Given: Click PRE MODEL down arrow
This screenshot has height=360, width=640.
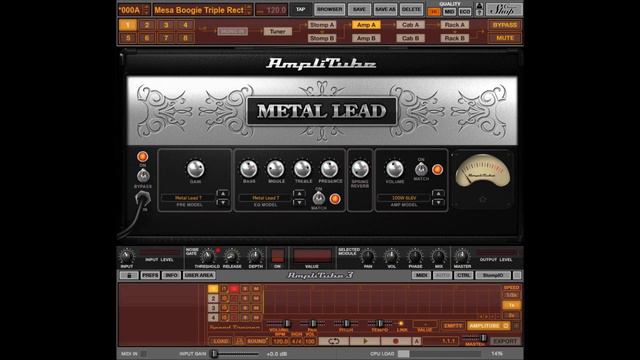Looking at the screenshot, I should point(222,202).
